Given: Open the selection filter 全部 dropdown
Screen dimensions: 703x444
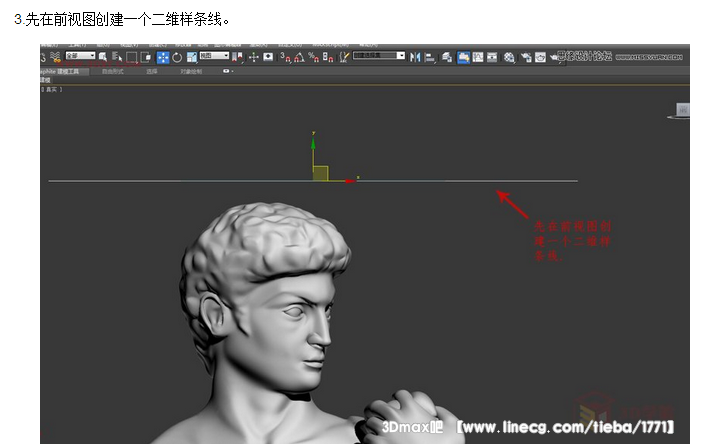Looking at the screenshot, I should pyautogui.click(x=80, y=56).
